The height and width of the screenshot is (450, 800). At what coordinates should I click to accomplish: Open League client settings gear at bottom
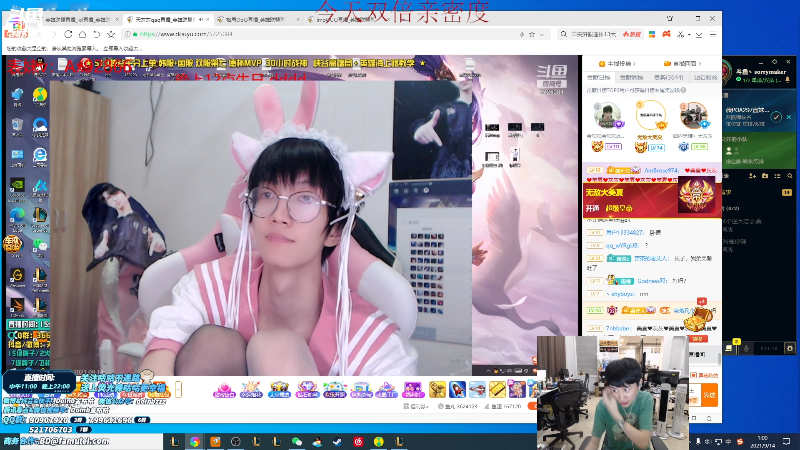(x=790, y=348)
